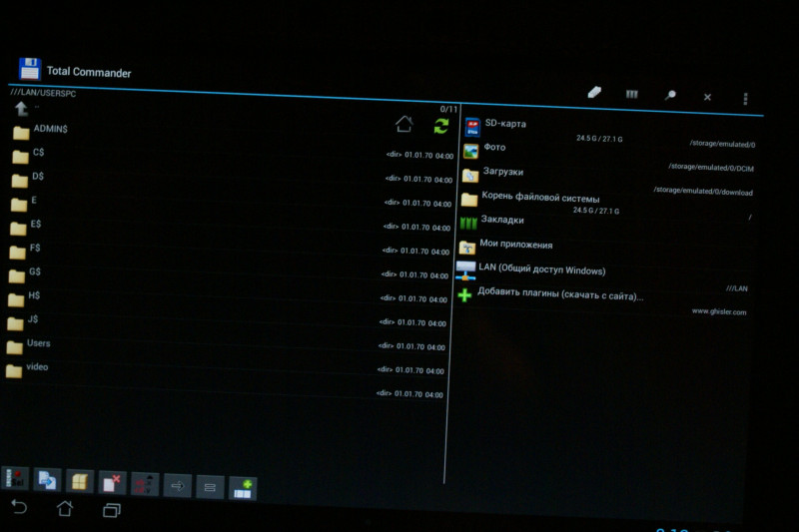Tap the add button bar item icon
Screen dimensions: 799x532
[243, 489]
